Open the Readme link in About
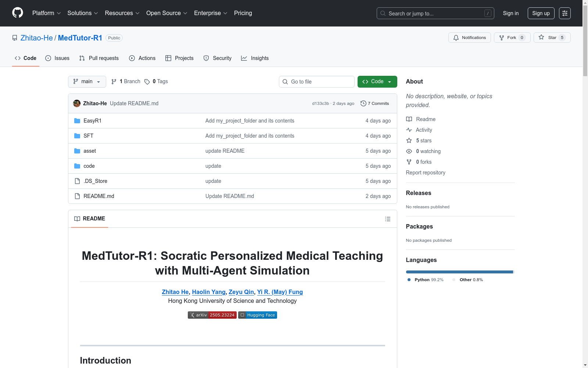The width and height of the screenshot is (588, 368). tap(421, 119)
